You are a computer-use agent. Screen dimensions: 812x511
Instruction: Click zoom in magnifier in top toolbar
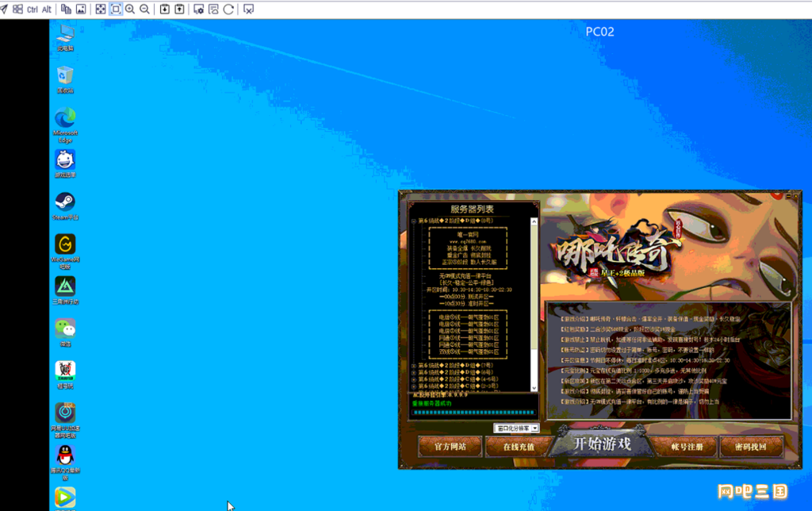130,9
